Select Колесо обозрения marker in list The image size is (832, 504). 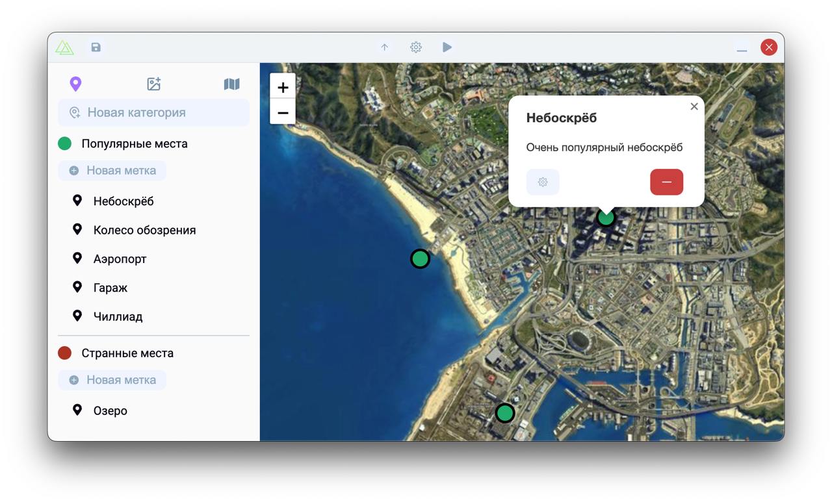pos(144,230)
